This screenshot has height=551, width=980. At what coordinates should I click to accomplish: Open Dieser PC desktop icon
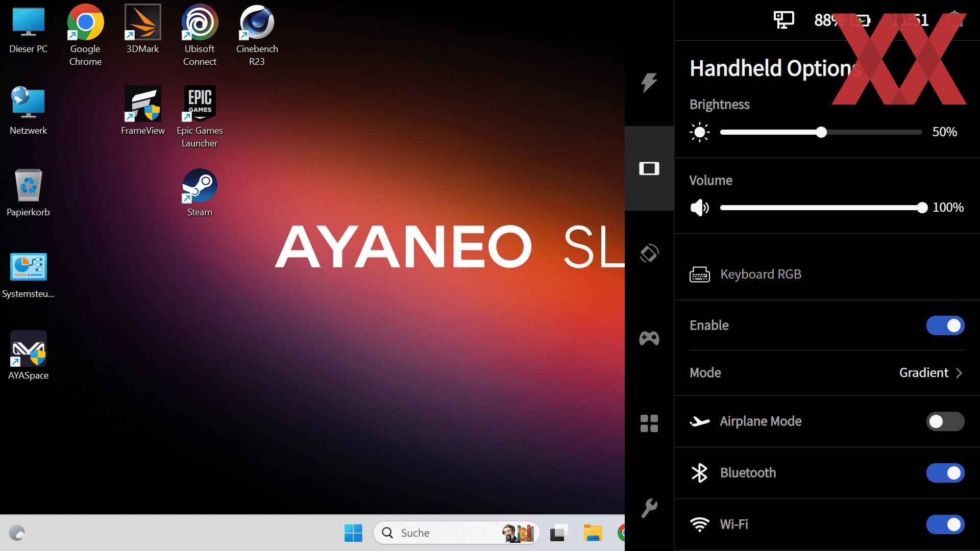[x=28, y=31]
